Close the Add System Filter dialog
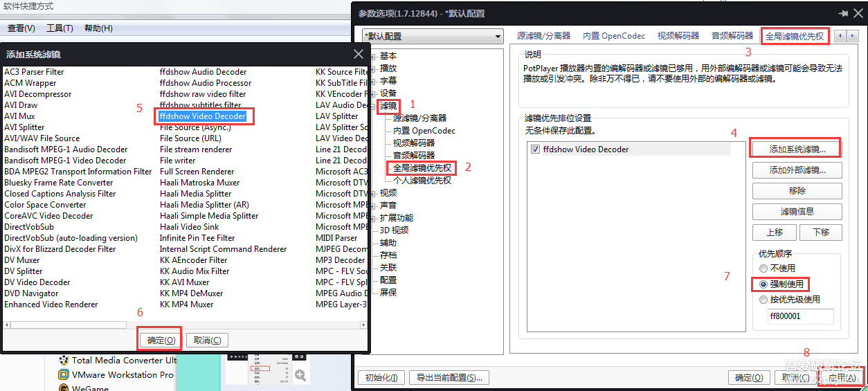The image size is (868, 391). [x=359, y=54]
